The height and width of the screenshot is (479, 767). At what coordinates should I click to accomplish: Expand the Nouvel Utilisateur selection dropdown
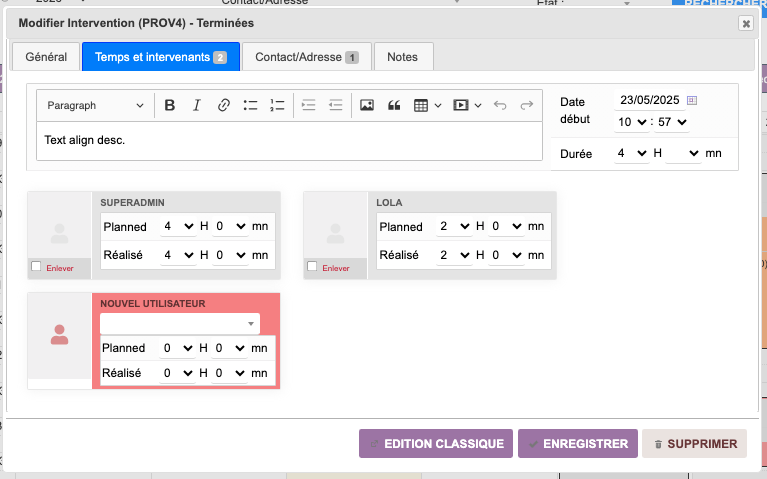pyautogui.click(x=180, y=324)
